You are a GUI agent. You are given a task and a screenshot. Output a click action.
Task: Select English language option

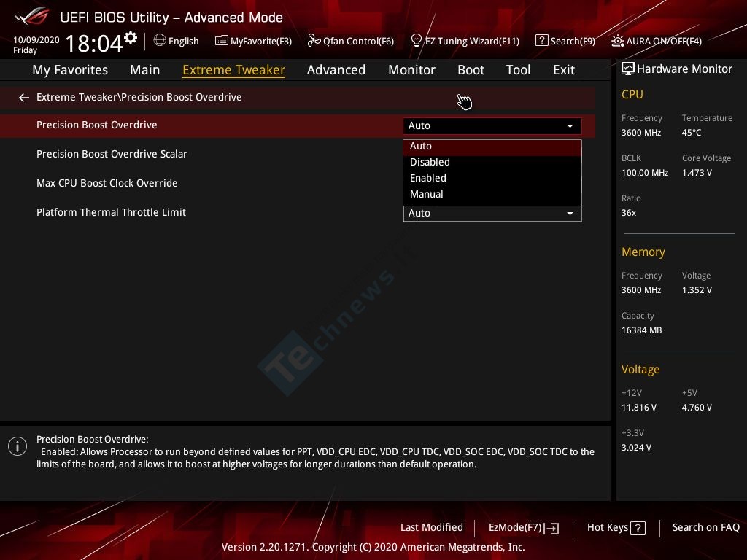(x=183, y=41)
